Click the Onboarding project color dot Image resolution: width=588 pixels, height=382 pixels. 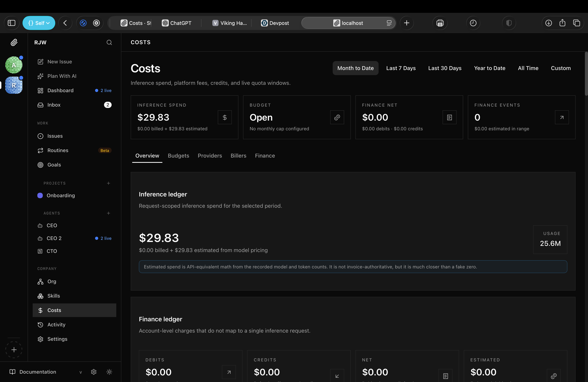40,195
